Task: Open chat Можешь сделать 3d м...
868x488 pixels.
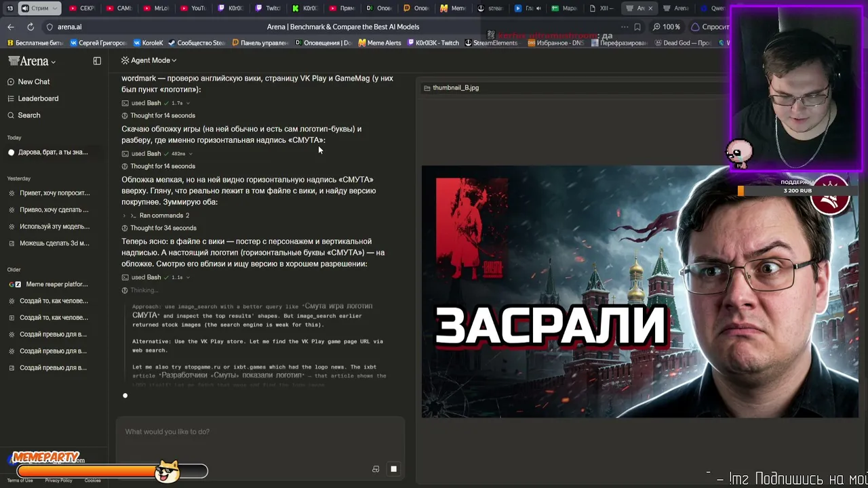Action: click(x=54, y=244)
